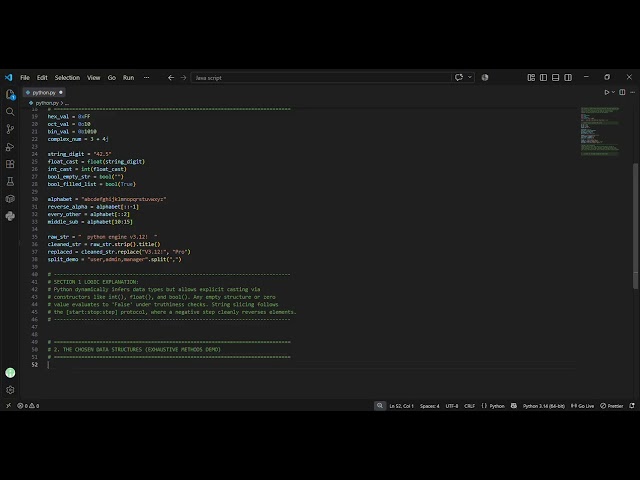
Task: Open the Extensions view
Action: (x=10, y=164)
